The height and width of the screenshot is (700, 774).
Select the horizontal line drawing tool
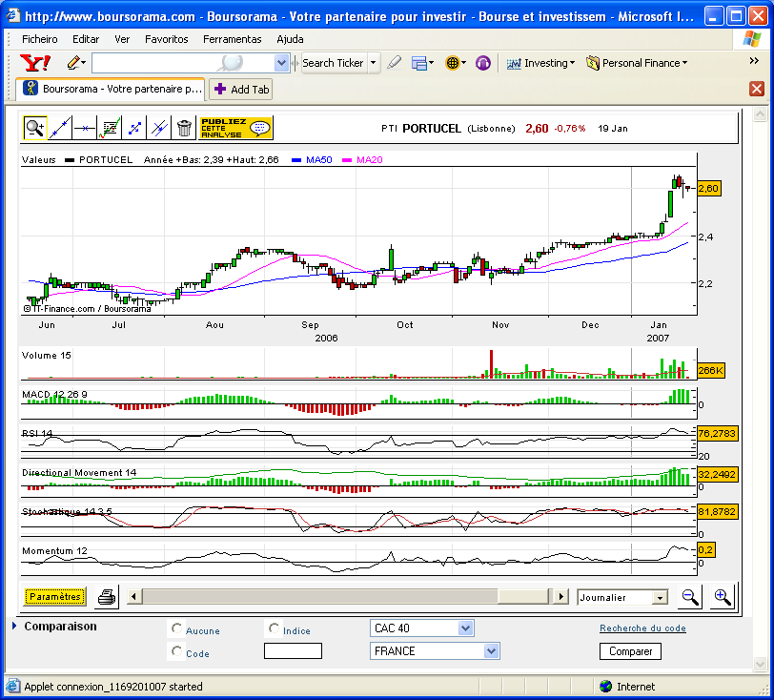click(x=85, y=127)
